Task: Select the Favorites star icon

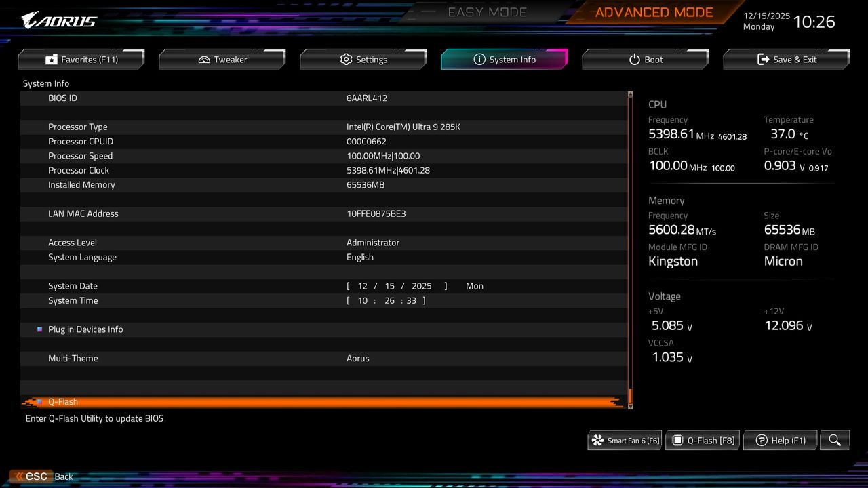Action: point(51,59)
